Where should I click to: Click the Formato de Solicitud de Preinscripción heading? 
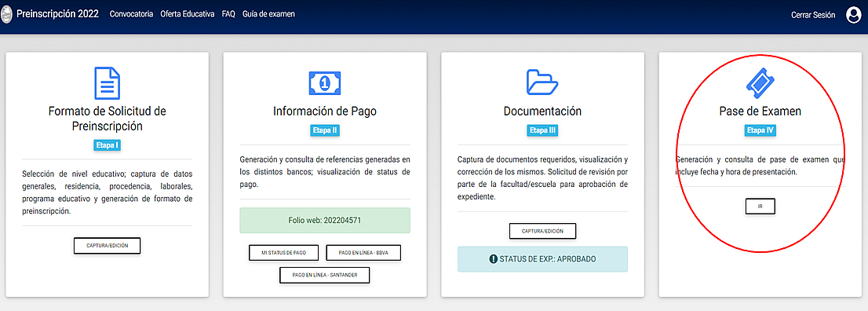point(107,119)
